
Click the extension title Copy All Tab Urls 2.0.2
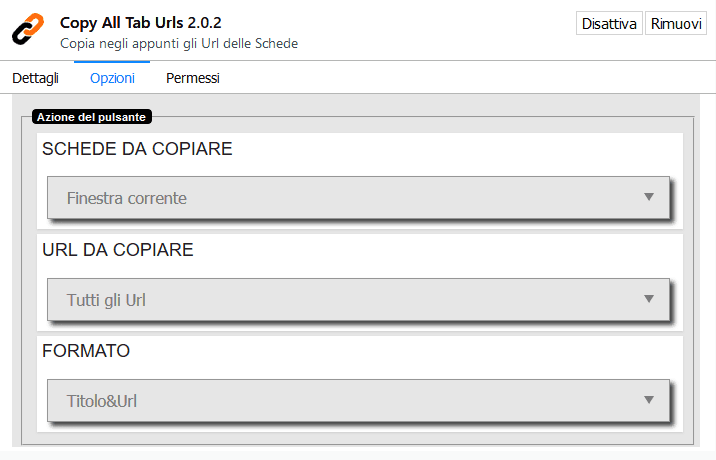click(141, 22)
